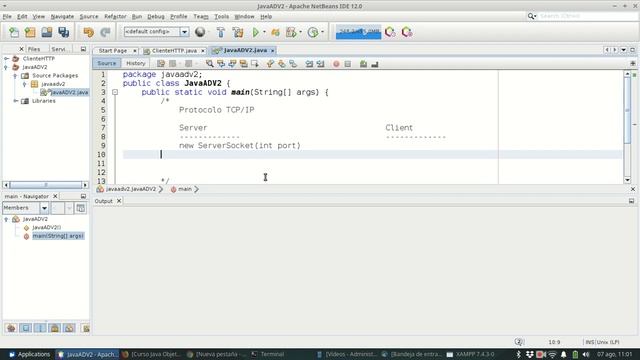
Task: Click the globe browser icon in toolbar
Action: [200, 32]
